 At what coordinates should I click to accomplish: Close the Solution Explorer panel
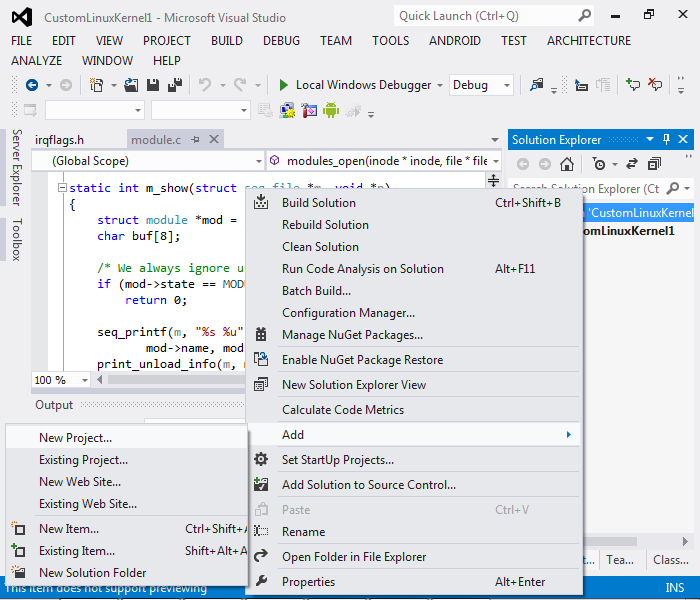click(683, 139)
